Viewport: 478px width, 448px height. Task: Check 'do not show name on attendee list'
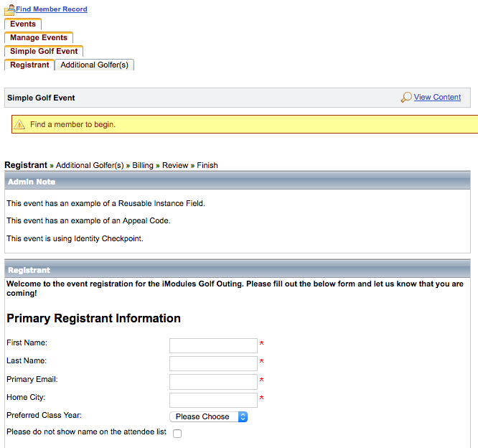pyautogui.click(x=177, y=434)
